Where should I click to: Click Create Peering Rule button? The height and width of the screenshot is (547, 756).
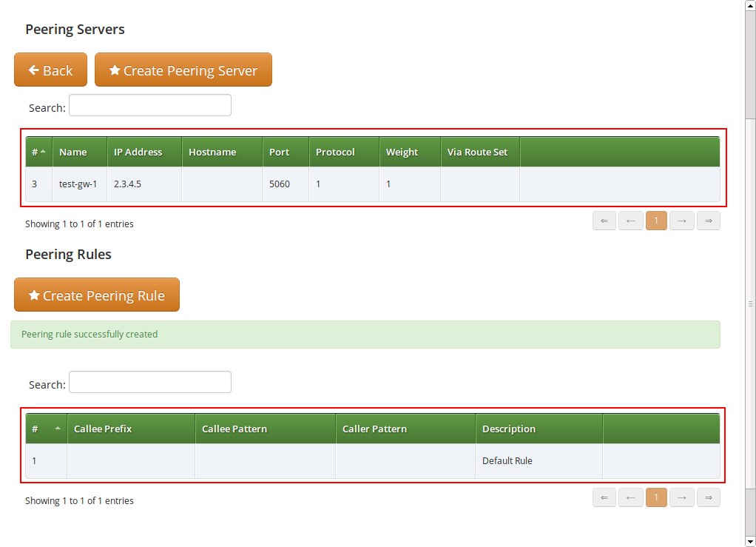click(x=97, y=295)
